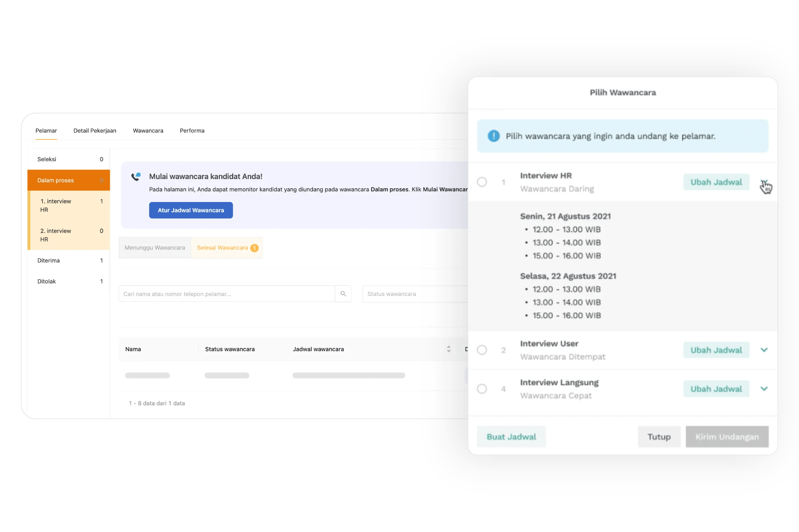
Task: Click the blue info exclamation icon
Action: point(493,136)
